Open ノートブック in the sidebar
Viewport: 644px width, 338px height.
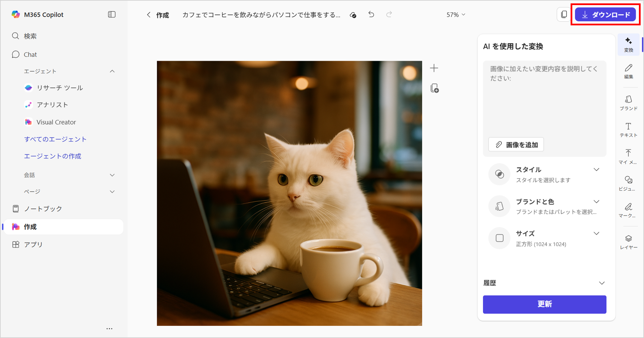64,209
